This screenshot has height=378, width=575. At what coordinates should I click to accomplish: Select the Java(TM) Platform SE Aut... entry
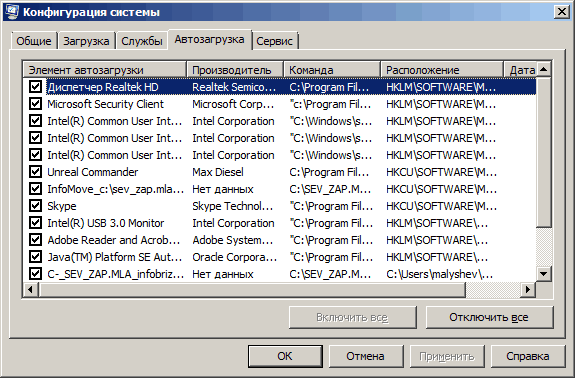click(114, 257)
